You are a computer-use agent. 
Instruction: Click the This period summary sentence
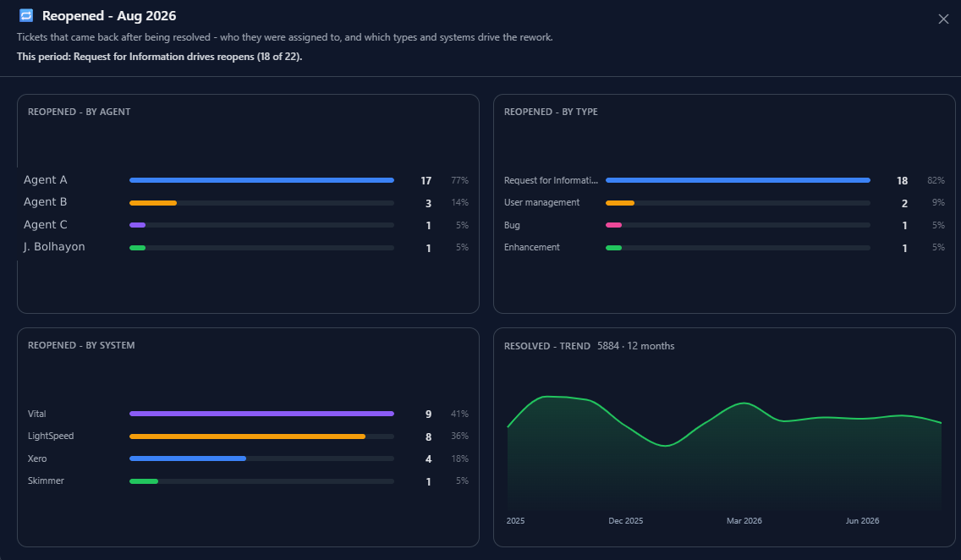tap(159, 57)
